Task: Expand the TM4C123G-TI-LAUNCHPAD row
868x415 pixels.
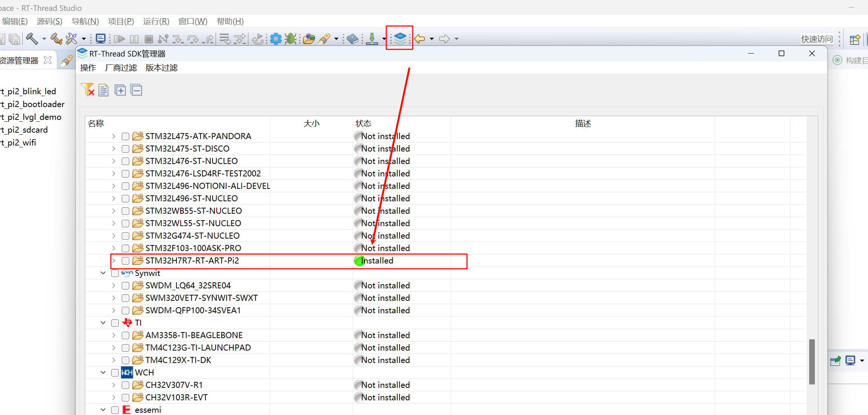Action: pyautogui.click(x=114, y=348)
